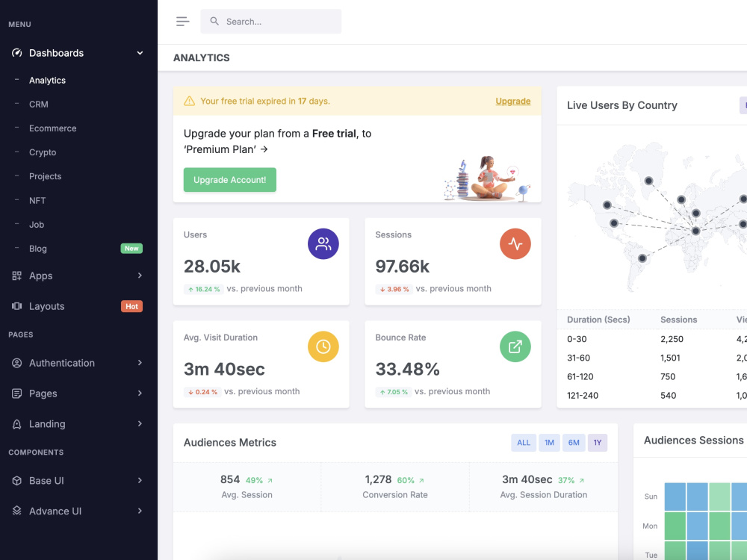Open the CRM dashboard item
The height and width of the screenshot is (560, 747).
point(39,105)
